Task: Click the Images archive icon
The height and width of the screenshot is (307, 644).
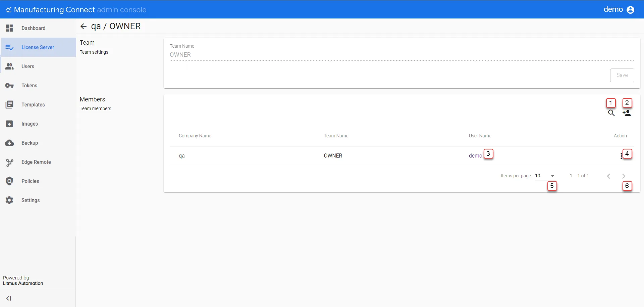Action: pos(9,124)
